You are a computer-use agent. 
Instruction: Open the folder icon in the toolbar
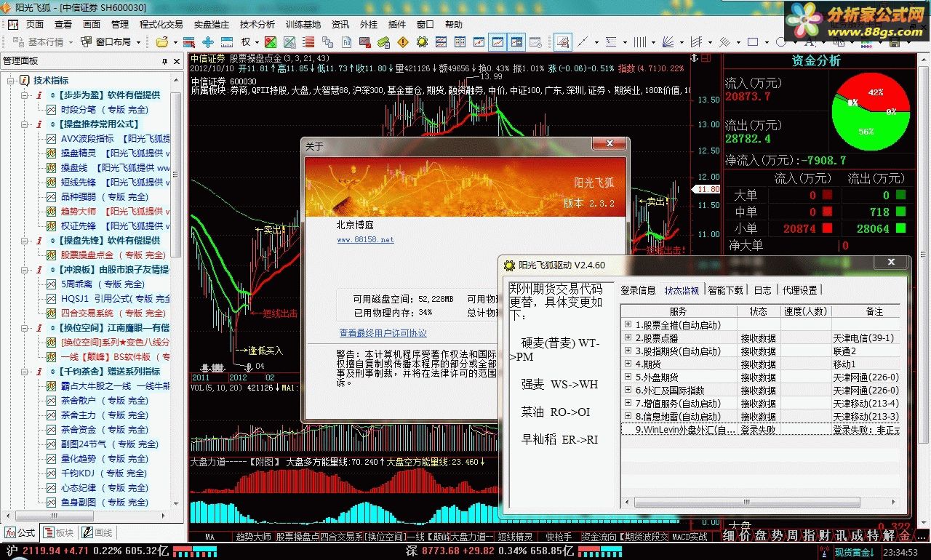[162, 42]
